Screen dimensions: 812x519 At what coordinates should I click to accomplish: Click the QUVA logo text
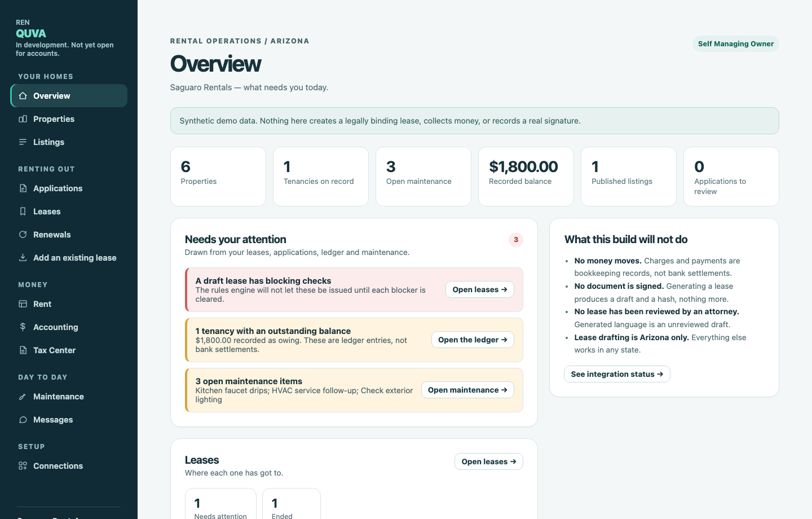coord(31,33)
